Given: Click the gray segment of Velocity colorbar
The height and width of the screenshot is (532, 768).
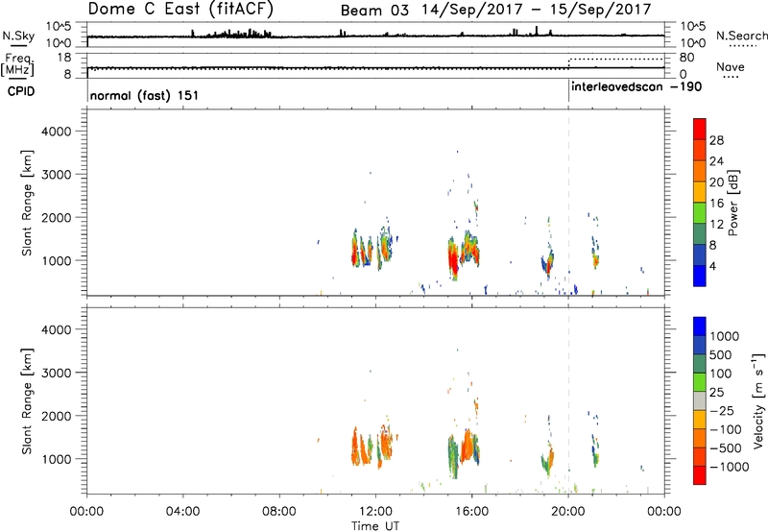Looking at the screenshot, I should click(700, 400).
